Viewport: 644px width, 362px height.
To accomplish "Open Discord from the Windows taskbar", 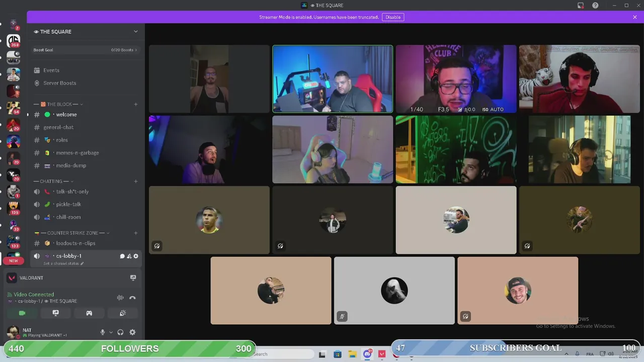I will (x=368, y=354).
